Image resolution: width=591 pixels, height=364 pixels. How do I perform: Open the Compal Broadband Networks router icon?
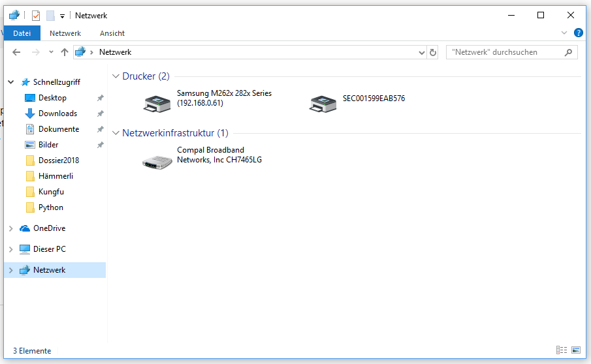[157, 162]
